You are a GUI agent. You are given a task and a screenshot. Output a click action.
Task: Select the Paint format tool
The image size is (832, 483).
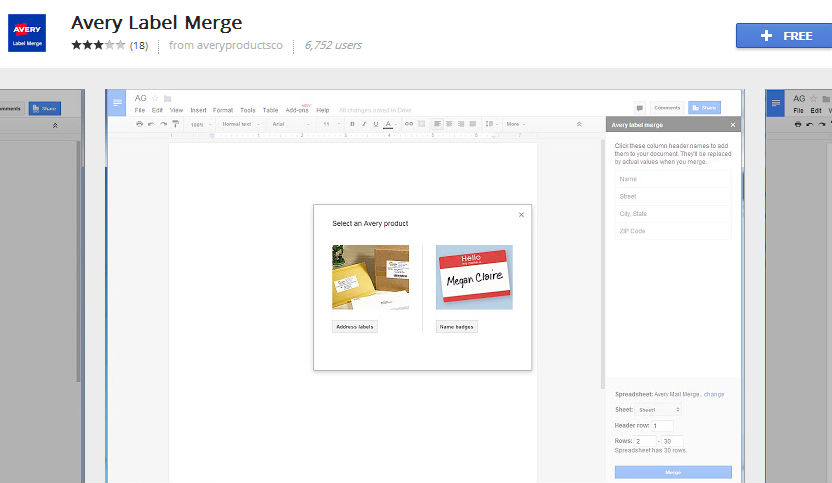[x=176, y=124]
